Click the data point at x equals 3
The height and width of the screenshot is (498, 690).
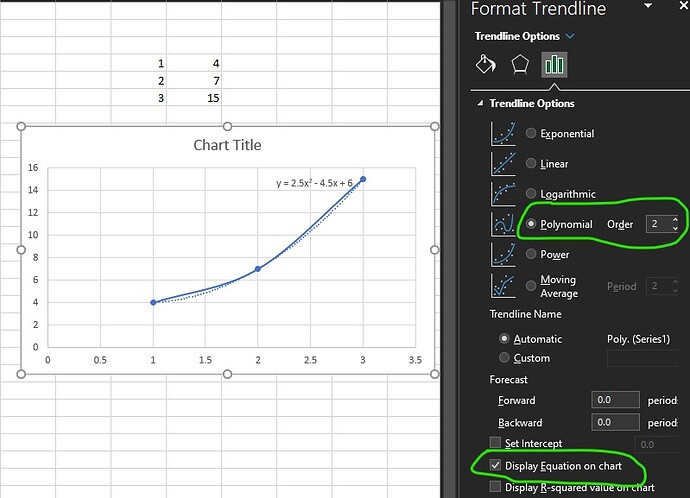[x=363, y=179]
